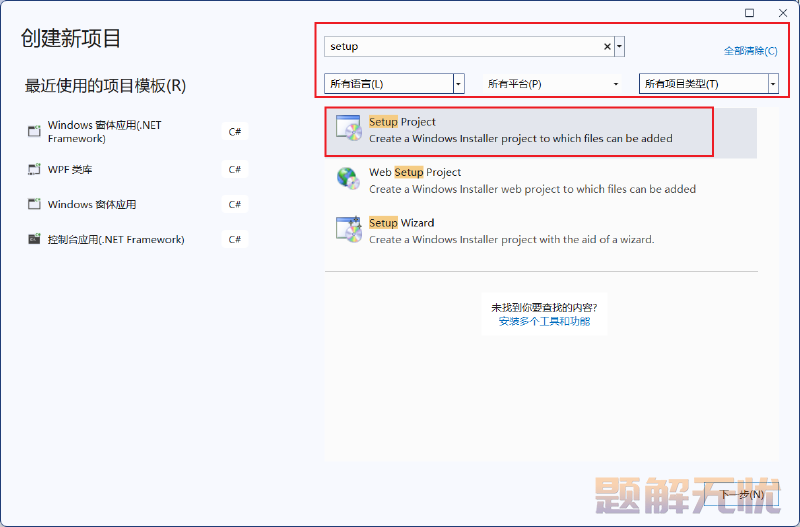The image size is (800, 527).
Task: Click 安装多个工具和功能 link
Action: point(544,321)
